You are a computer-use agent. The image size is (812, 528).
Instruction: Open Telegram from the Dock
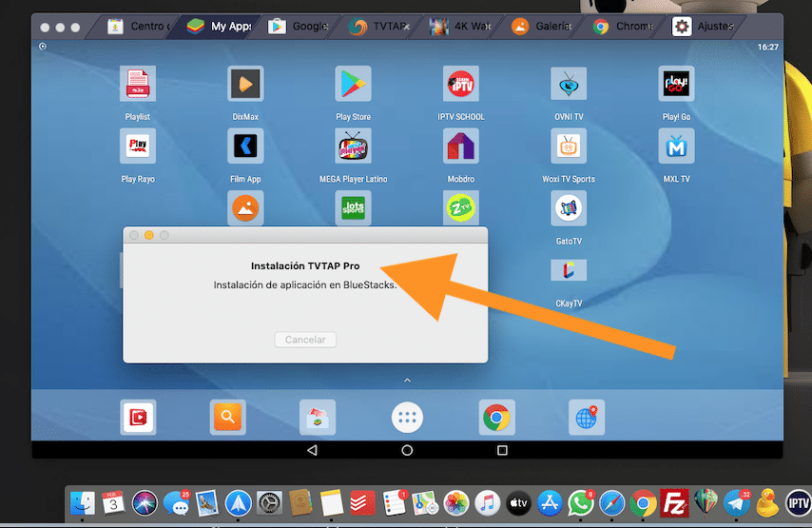[x=736, y=502]
